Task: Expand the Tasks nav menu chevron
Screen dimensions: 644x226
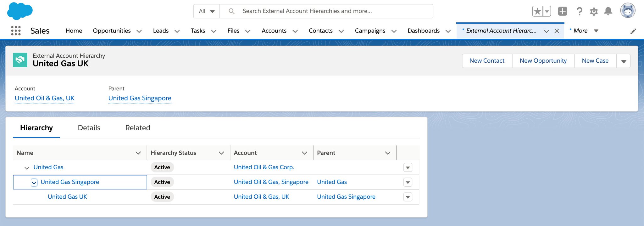Action: coord(214,31)
